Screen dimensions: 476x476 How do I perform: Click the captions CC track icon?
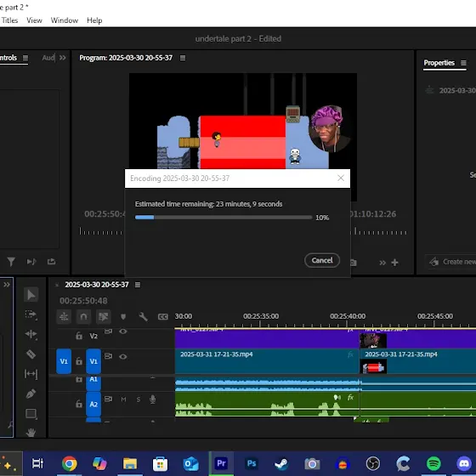coord(163,317)
